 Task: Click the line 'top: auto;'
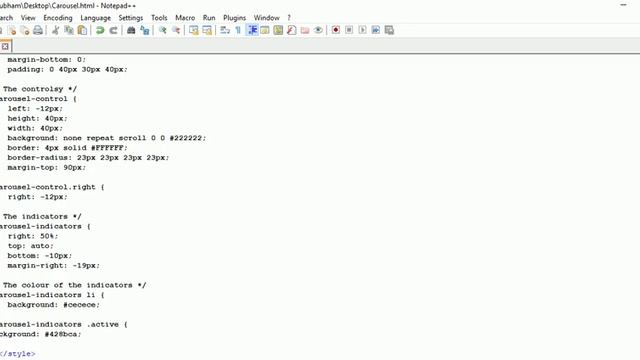click(30, 246)
